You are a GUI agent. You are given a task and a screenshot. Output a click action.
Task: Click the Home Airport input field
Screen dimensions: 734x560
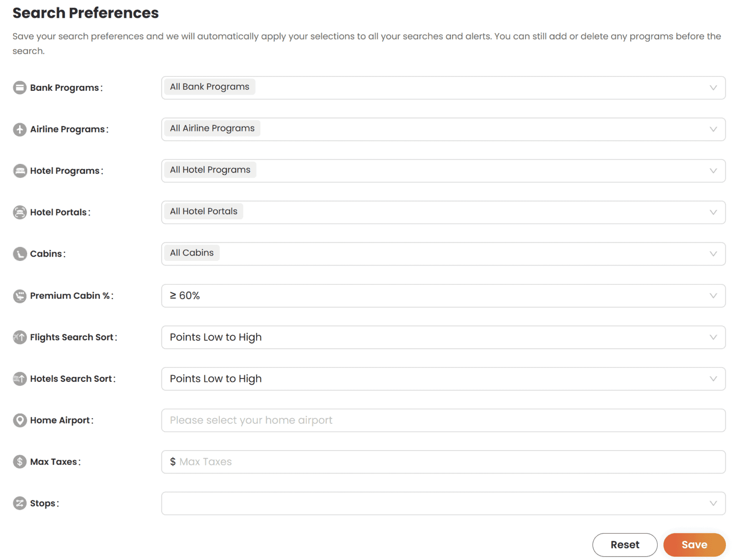click(443, 420)
